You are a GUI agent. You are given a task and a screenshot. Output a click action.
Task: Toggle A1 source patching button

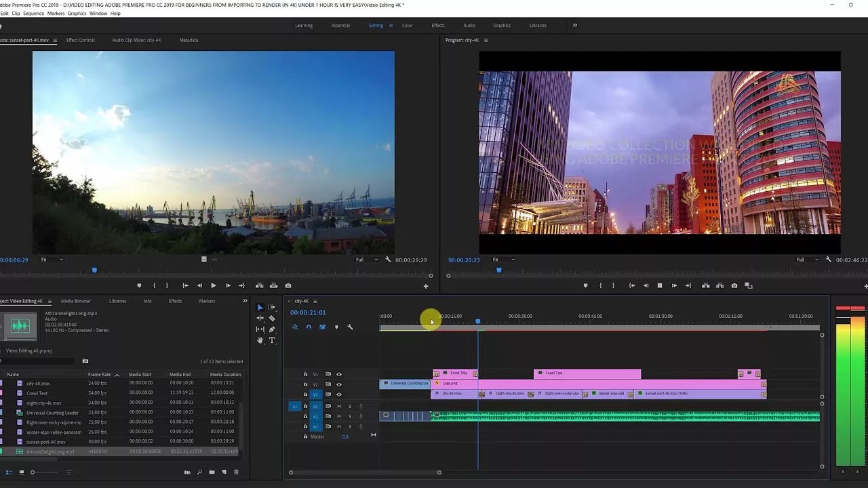(x=294, y=406)
